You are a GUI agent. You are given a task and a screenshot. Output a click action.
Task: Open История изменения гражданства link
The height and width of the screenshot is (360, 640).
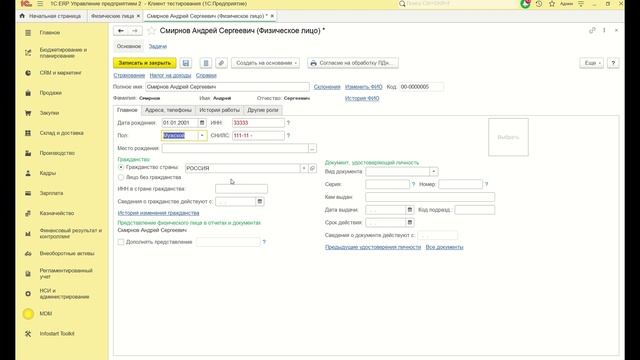pos(158,213)
